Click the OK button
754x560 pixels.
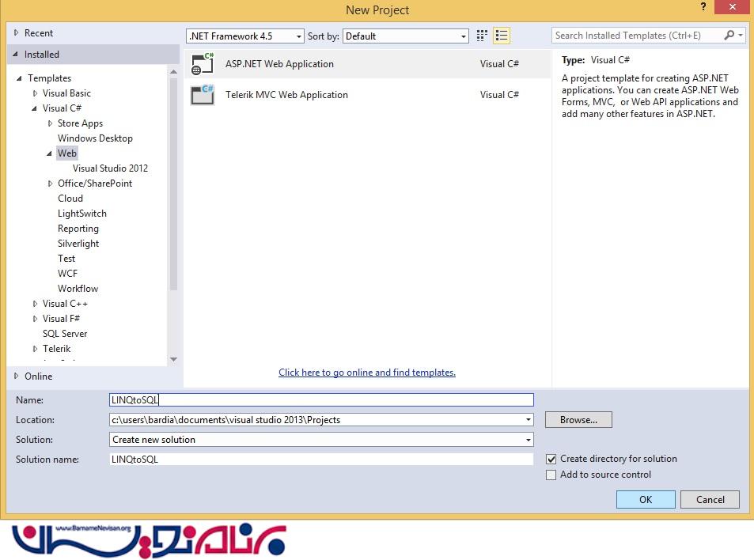pyautogui.click(x=646, y=499)
